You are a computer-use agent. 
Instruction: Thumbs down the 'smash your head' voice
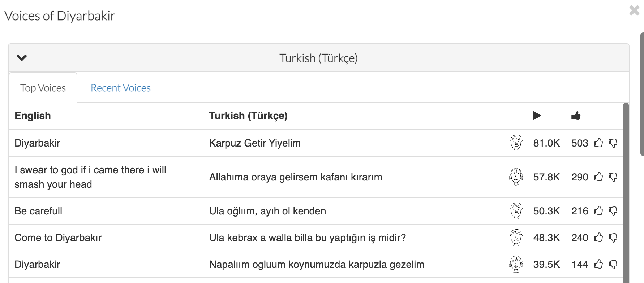point(613,177)
